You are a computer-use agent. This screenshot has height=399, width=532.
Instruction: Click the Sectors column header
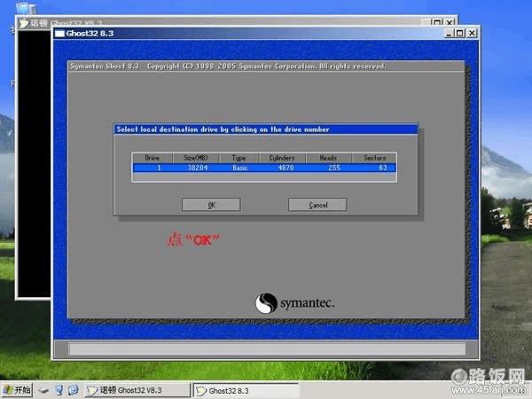click(374, 158)
